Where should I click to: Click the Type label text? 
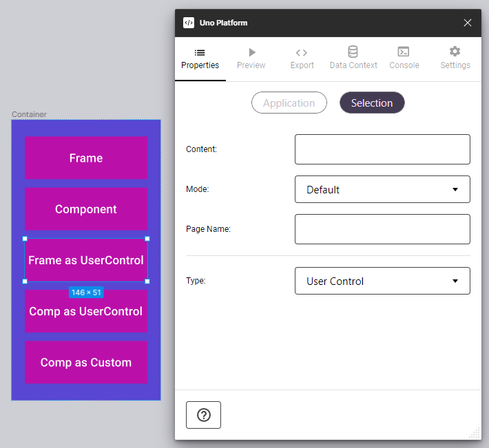196,281
